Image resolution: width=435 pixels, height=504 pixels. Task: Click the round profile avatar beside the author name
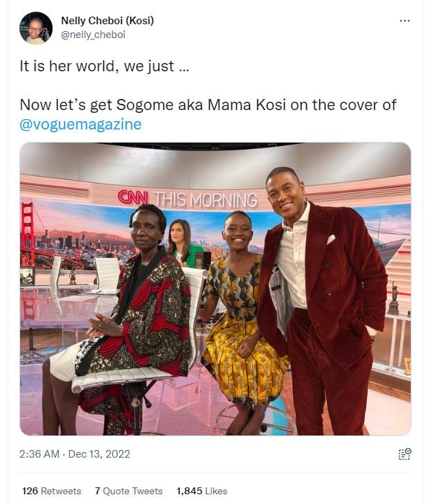[36, 28]
